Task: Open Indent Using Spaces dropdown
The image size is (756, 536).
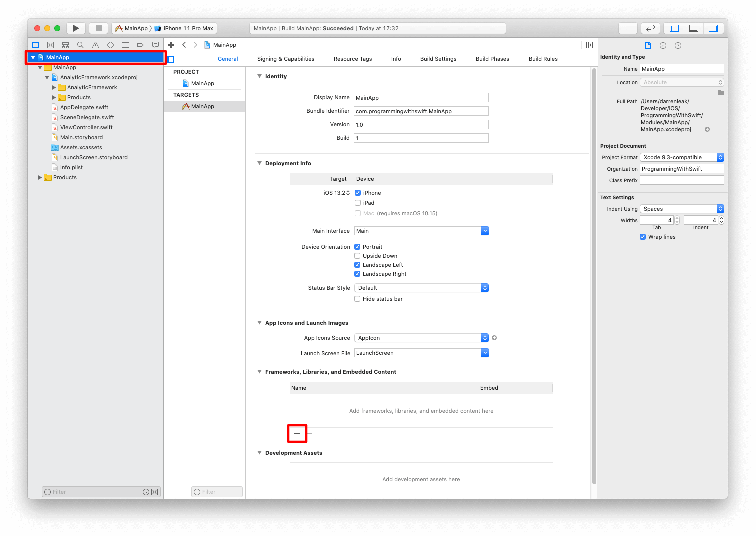Action: pyautogui.click(x=682, y=209)
